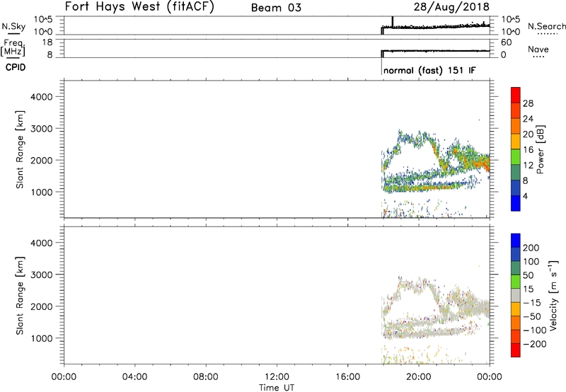Click the gray band of the Velocity color bar
The width and height of the screenshot is (566, 392).
(516, 295)
